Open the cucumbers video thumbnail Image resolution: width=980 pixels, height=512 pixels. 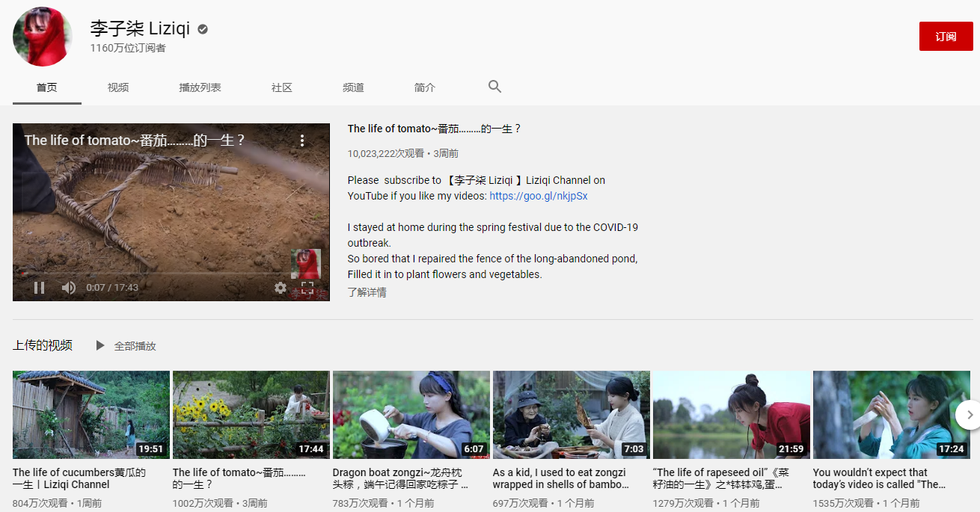point(91,415)
